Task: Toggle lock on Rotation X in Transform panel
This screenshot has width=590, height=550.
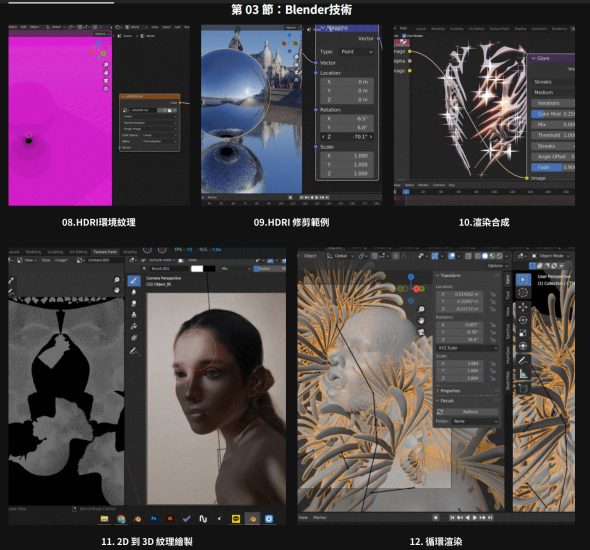Action: (x=493, y=325)
